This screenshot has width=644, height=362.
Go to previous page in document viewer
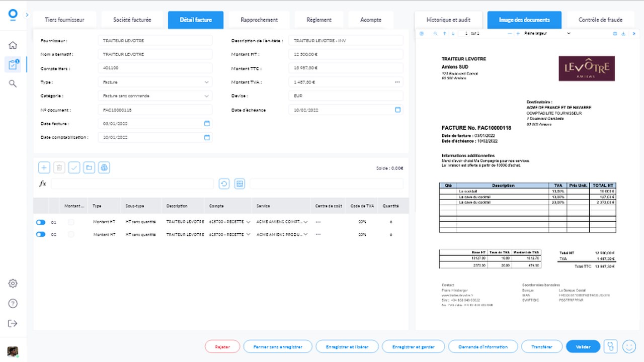[x=444, y=34]
